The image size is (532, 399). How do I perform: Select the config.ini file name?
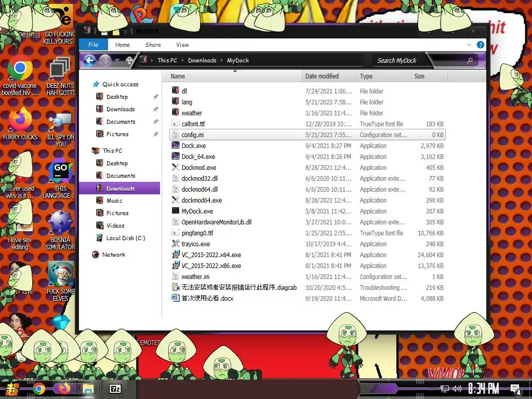[193, 135]
